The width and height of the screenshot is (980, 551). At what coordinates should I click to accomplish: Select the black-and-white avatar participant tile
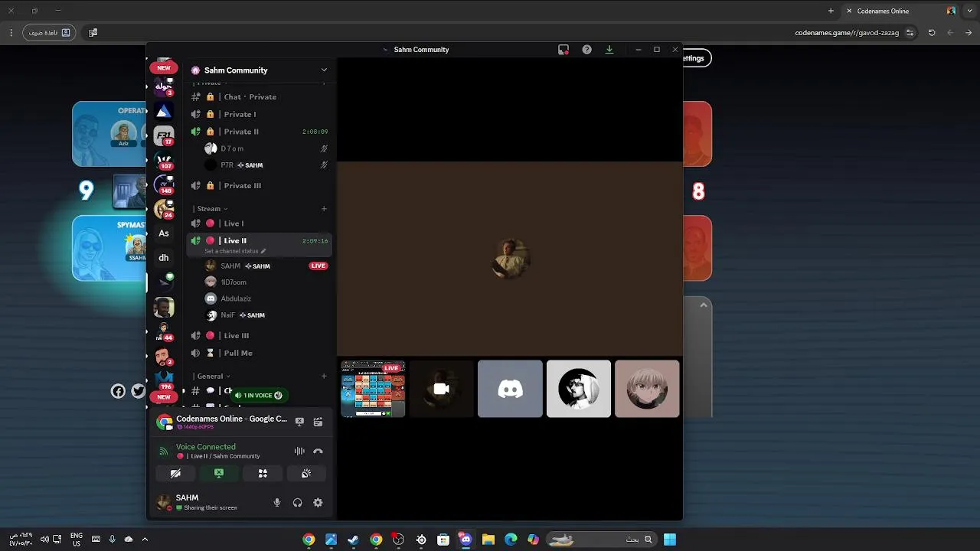point(579,389)
